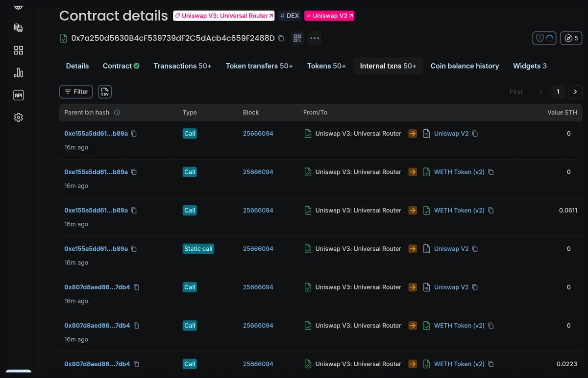Viewport: 588px width, 378px height.
Task: Click the 0.0223 ETH value cell
Action: pos(567,364)
